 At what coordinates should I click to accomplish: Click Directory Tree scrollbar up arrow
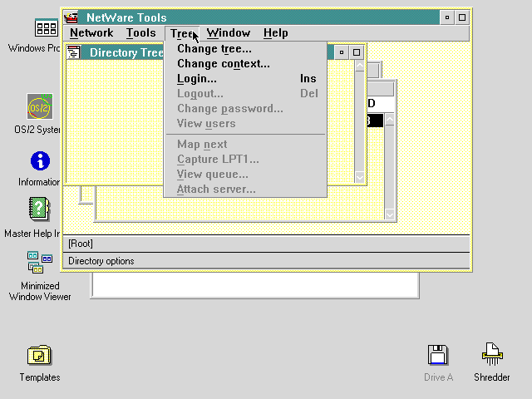click(360, 66)
